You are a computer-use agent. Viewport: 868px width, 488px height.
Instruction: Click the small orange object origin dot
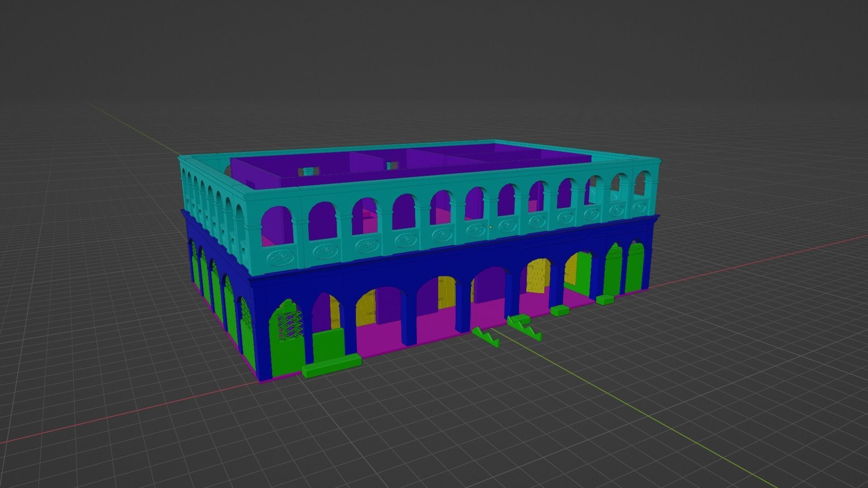[491, 227]
